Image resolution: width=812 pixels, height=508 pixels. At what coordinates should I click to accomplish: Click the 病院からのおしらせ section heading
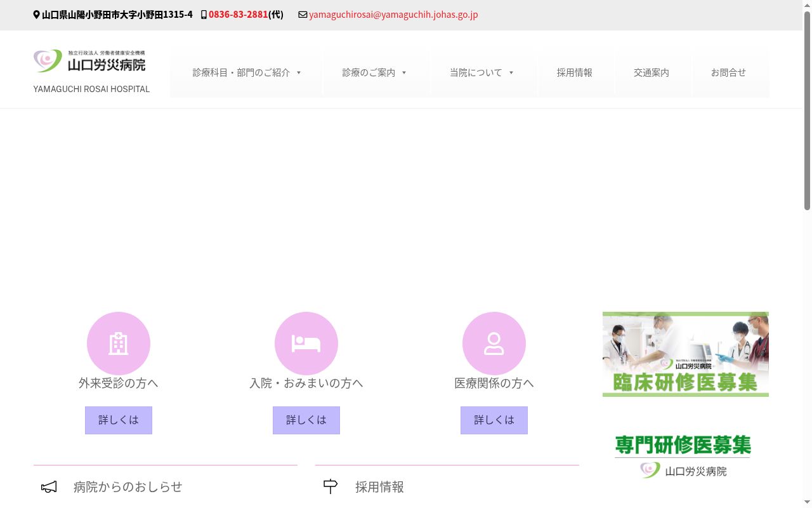click(x=128, y=487)
